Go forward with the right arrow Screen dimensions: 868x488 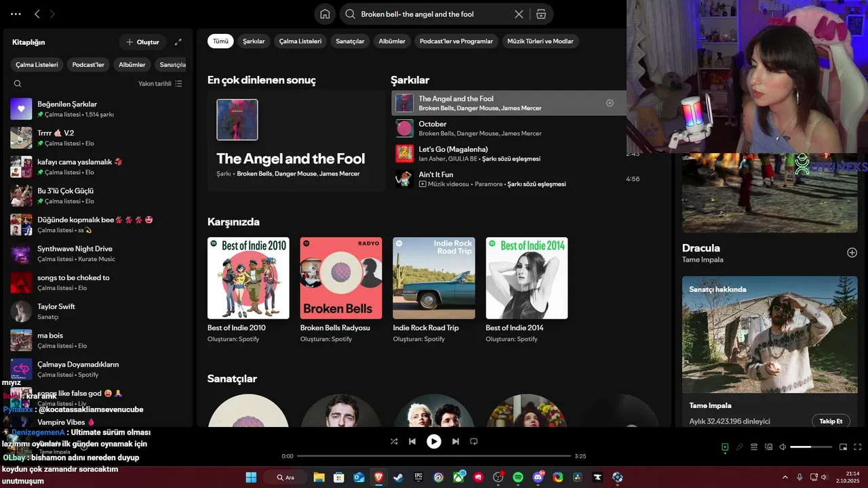[52, 14]
